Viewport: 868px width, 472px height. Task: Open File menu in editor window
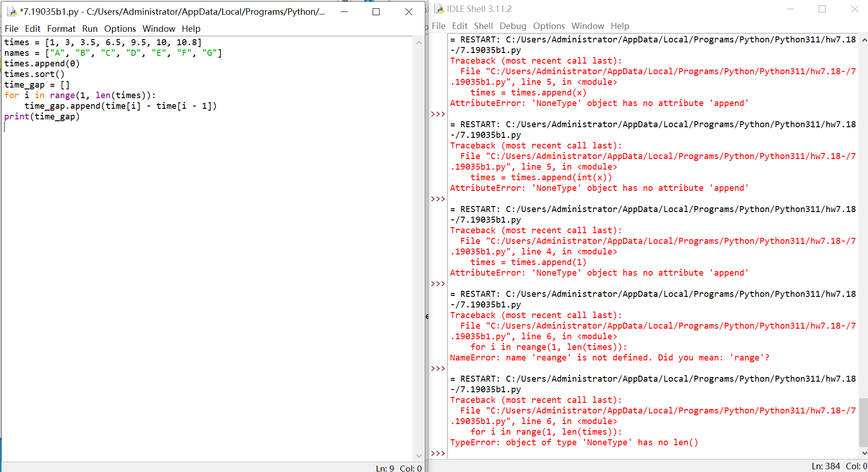click(12, 29)
